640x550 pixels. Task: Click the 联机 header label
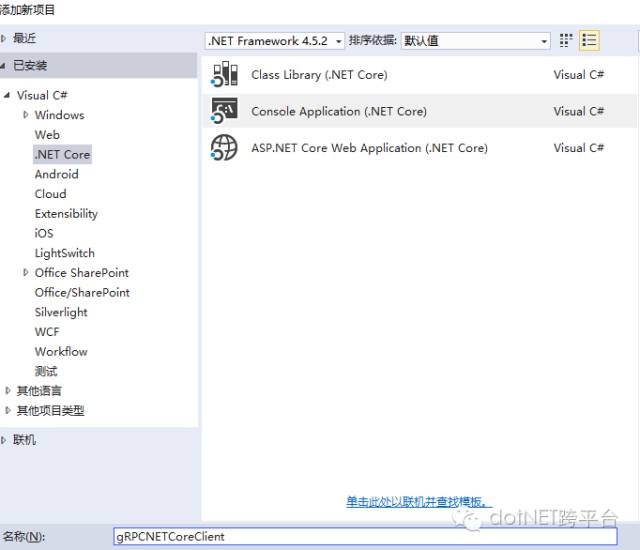click(24, 439)
